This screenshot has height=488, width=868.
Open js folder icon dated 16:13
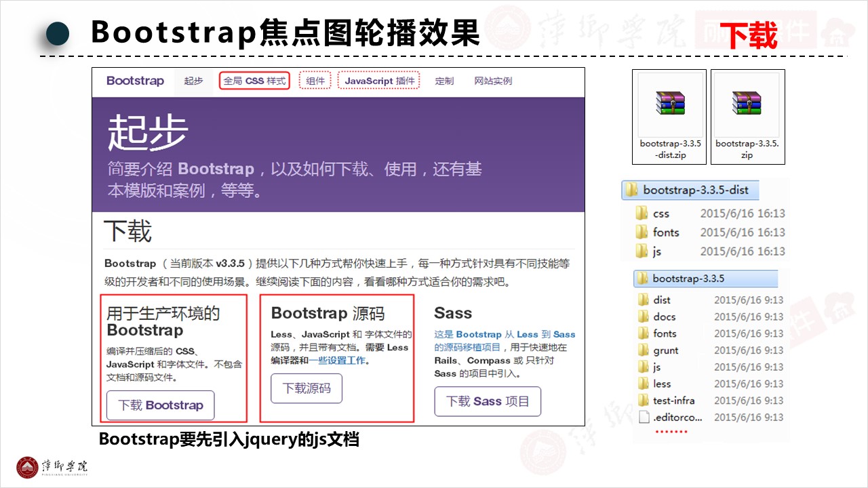tap(642, 251)
